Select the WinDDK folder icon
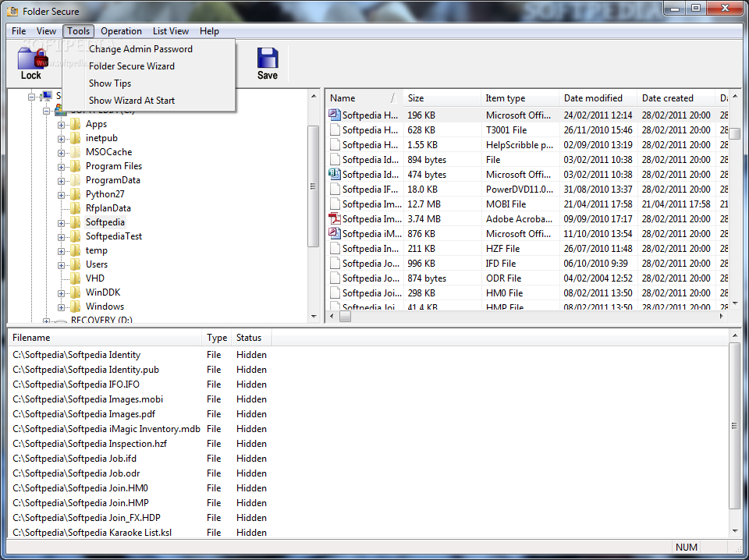 click(76, 292)
